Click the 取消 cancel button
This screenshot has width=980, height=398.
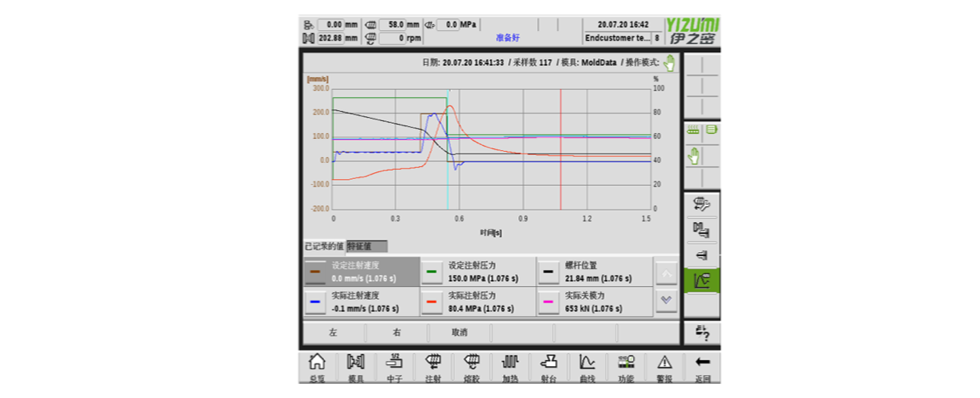(460, 333)
